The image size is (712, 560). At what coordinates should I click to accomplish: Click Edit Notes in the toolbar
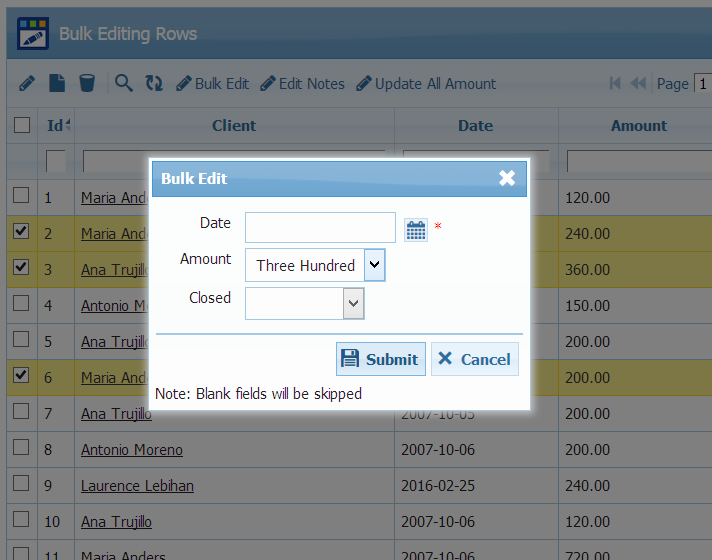(x=302, y=83)
